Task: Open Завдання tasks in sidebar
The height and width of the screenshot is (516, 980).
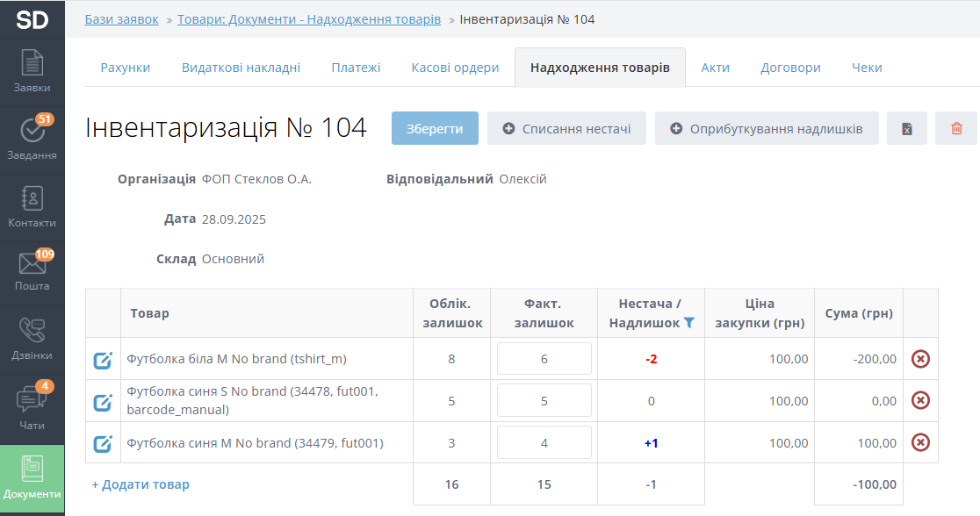Action: click(x=32, y=140)
